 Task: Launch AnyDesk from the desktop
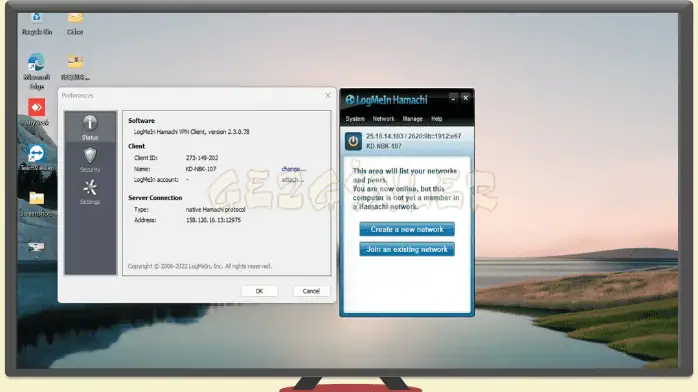point(37,112)
